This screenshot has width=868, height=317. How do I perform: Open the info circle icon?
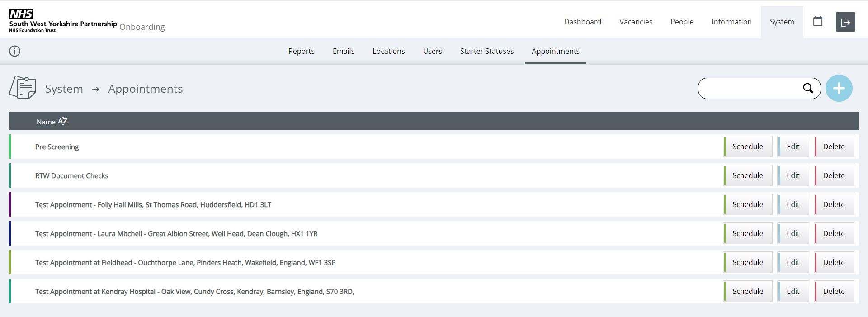(15, 51)
